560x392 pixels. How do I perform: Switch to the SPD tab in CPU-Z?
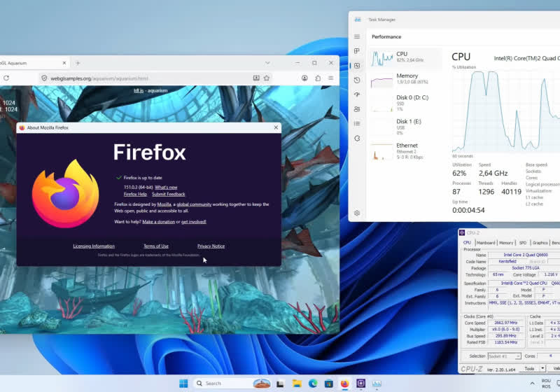[x=523, y=243]
